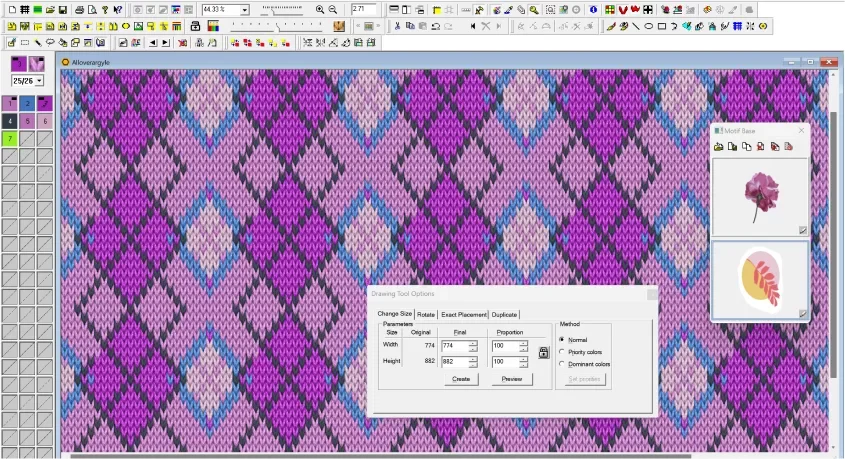
Task: Select the Dominant colors radio button
Action: (562, 364)
